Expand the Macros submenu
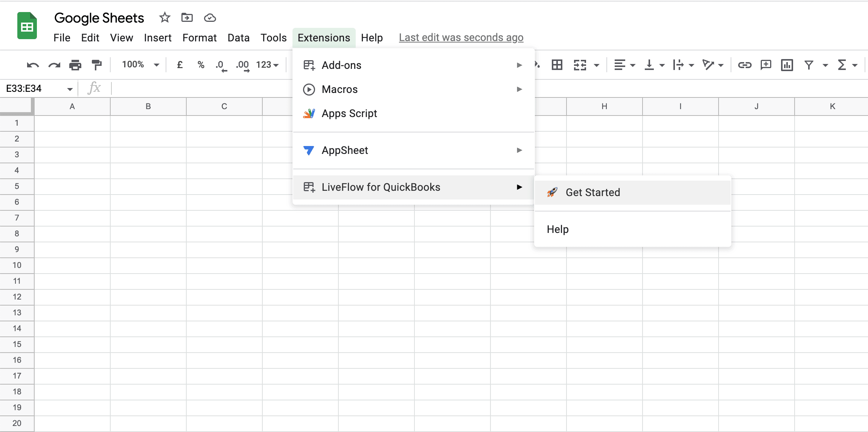Image resolution: width=868 pixels, height=432 pixels. (414, 89)
